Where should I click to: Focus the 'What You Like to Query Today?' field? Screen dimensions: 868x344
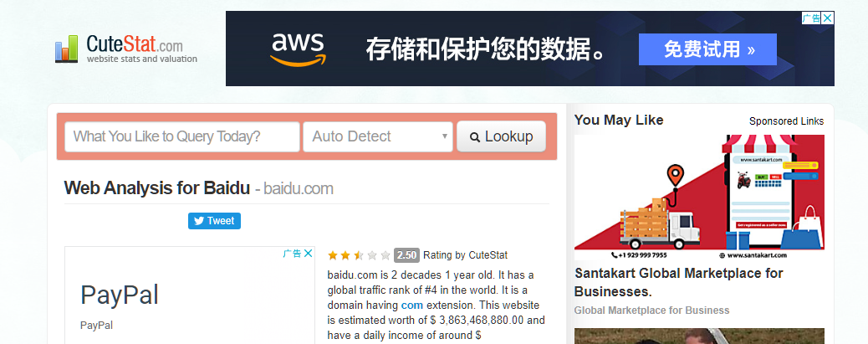pos(181,136)
